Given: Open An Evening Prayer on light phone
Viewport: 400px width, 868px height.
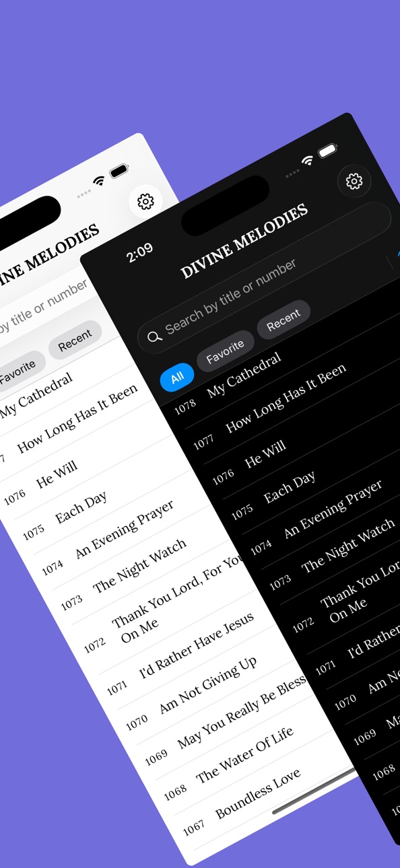Looking at the screenshot, I should tap(125, 529).
